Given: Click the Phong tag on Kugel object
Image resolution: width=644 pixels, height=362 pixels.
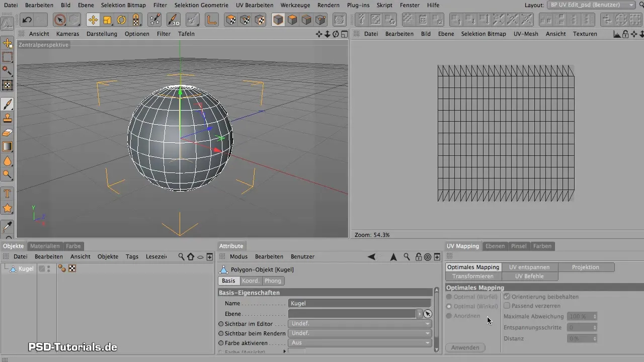Looking at the screenshot, I should (x=62, y=268).
